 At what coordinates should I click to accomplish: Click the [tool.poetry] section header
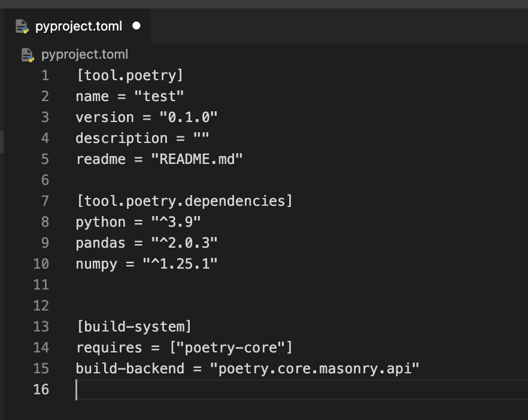tap(130, 75)
